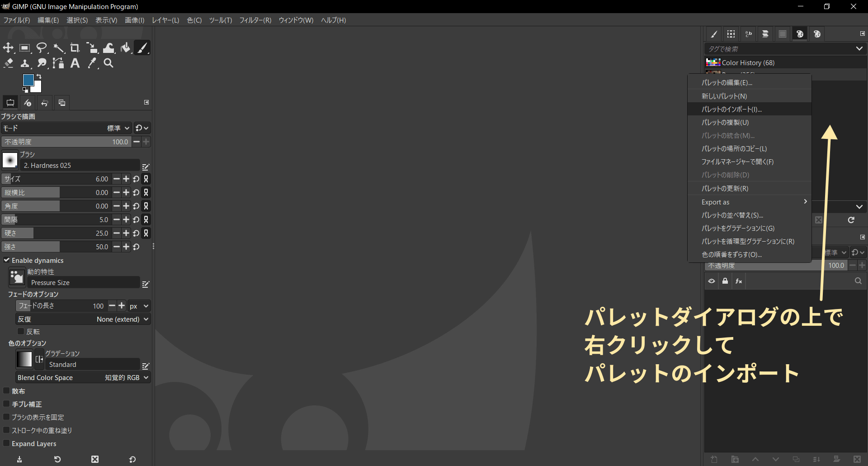Choose パレットの更新(R) from context menu
Viewport: 868px width, 466px height.
click(750, 188)
